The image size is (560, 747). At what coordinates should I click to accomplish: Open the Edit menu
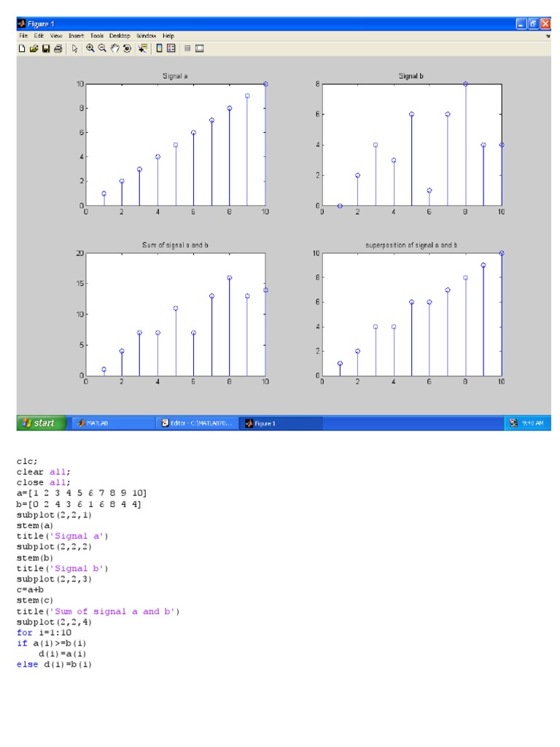(x=39, y=36)
